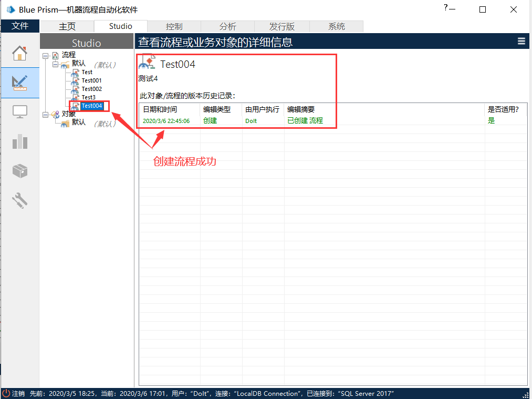Switch to the 发行版 tab

[x=282, y=26]
